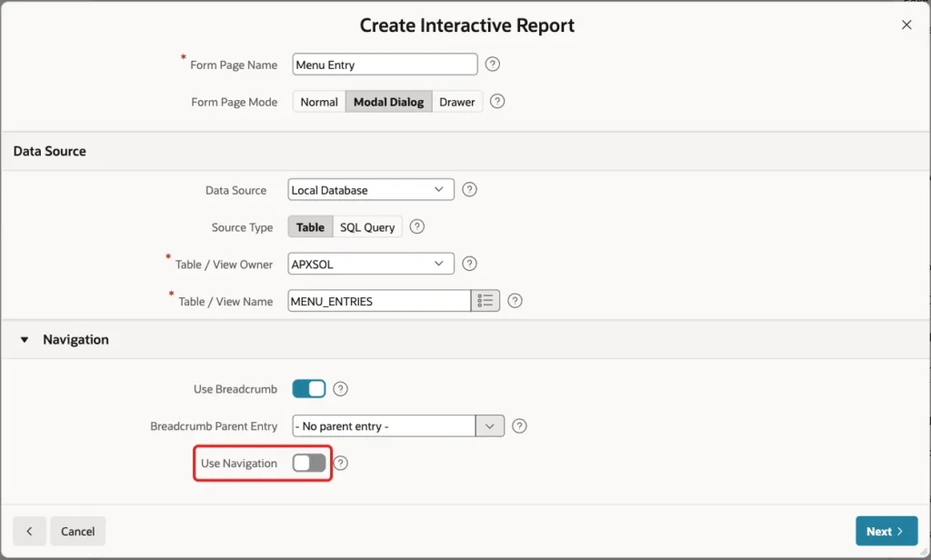The height and width of the screenshot is (560, 931).
Task: Open help for Use Breadcrumb
Action: click(x=340, y=389)
